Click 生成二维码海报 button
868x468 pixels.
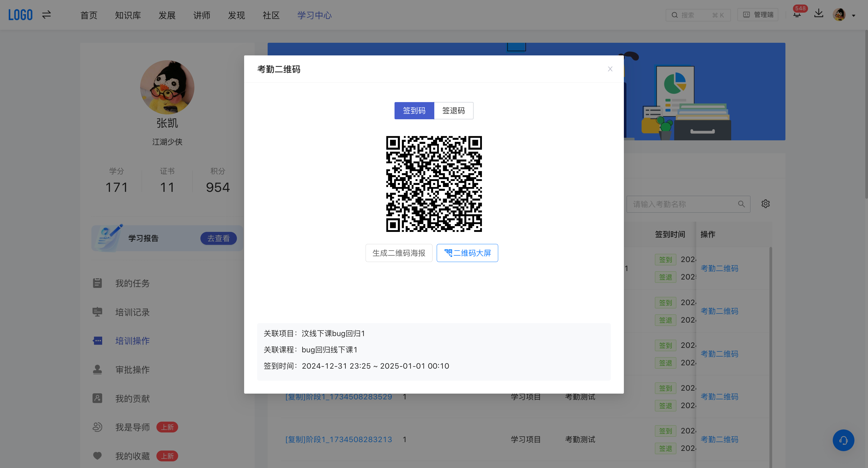399,253
